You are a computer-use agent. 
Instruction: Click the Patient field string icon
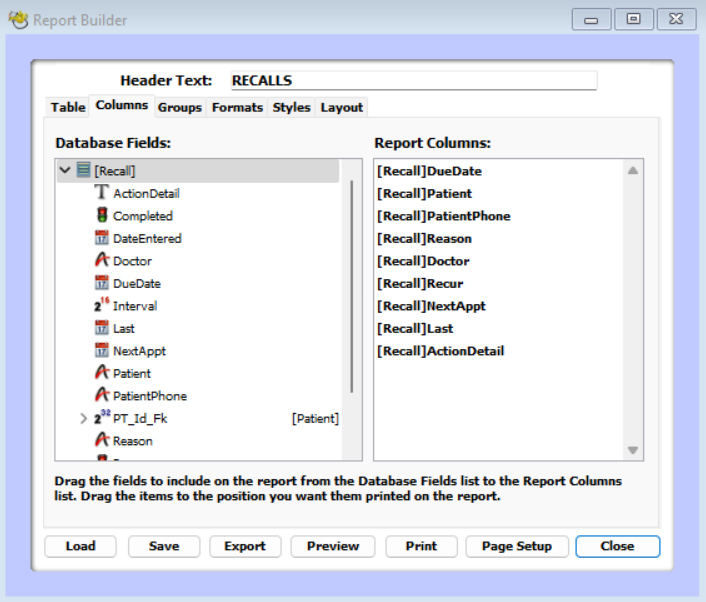[x=102, y=372]
